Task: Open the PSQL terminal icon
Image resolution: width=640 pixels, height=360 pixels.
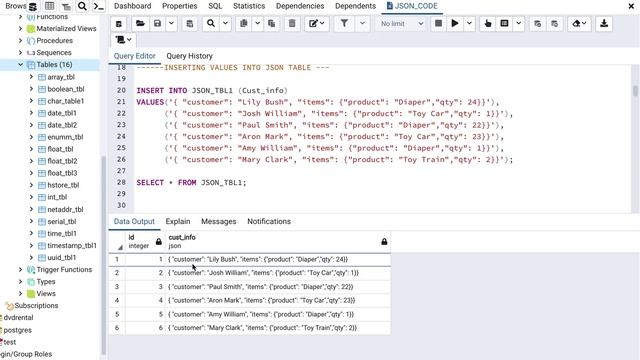Action: point(98,6)
